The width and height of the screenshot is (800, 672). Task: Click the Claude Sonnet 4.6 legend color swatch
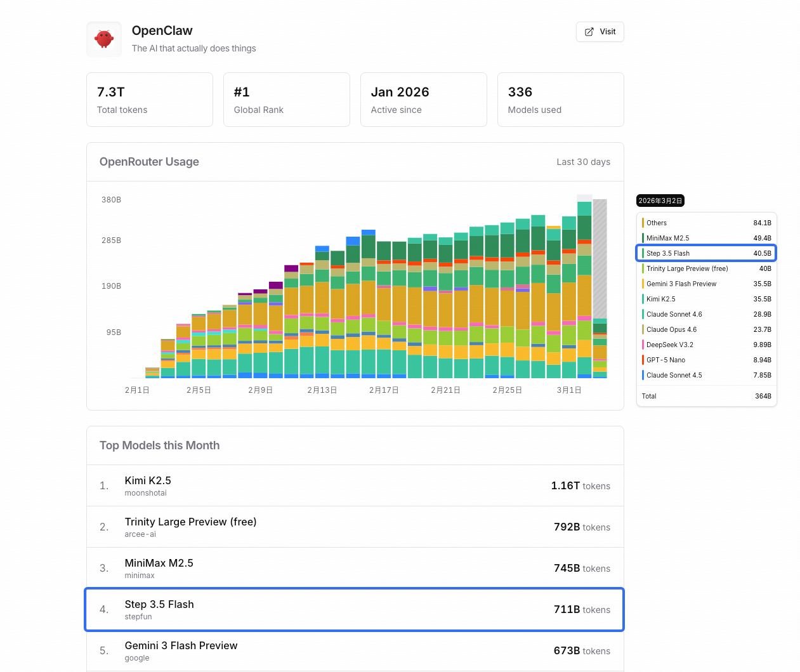pos(643,314)
